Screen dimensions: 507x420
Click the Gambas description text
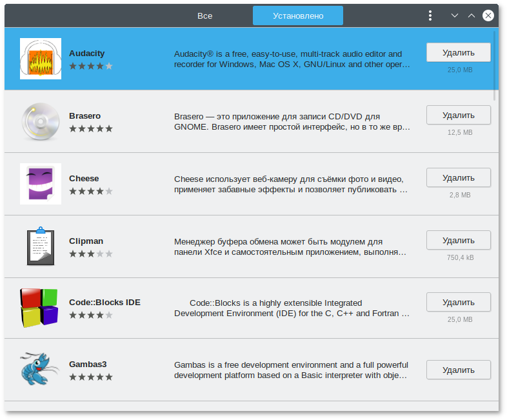point(291,370)
